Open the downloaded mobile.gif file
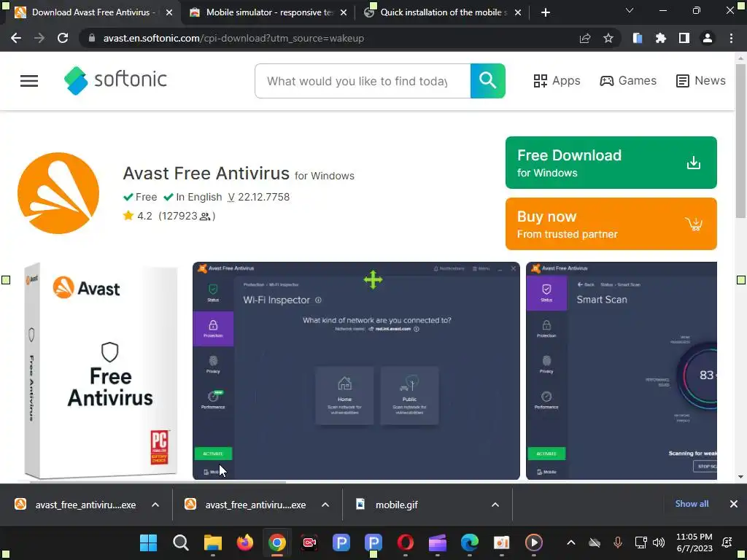747x560 pixels. coord(387,505)
